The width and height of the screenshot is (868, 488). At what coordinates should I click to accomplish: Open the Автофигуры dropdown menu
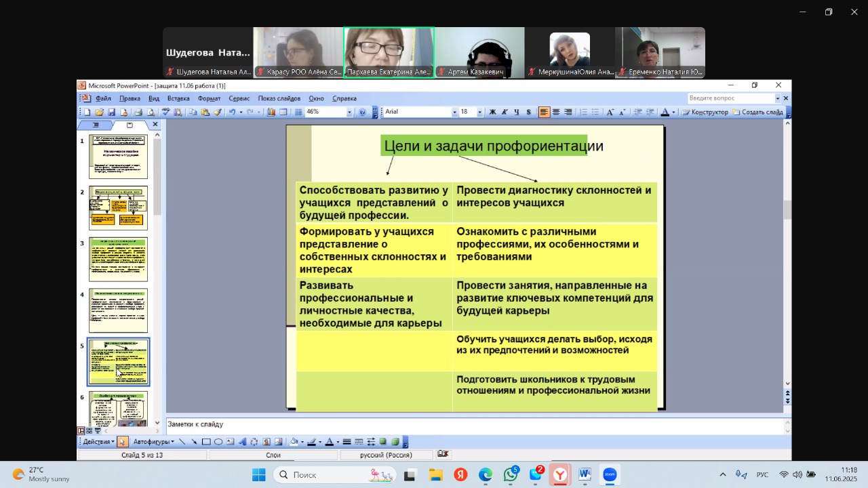pos(153,442)
